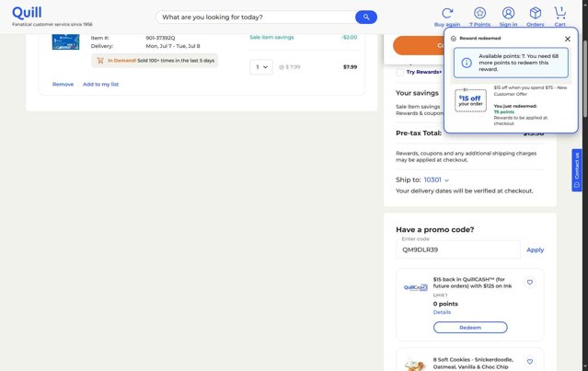Favorite the Soft Cookies reward with the heart icon
This screenshot has height=371, width=588.
529,362
